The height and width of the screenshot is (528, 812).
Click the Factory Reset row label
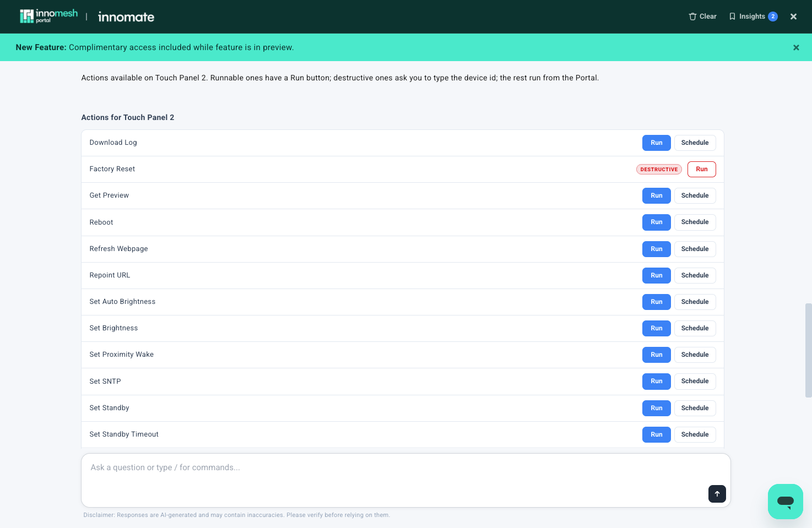coord(112,169)
